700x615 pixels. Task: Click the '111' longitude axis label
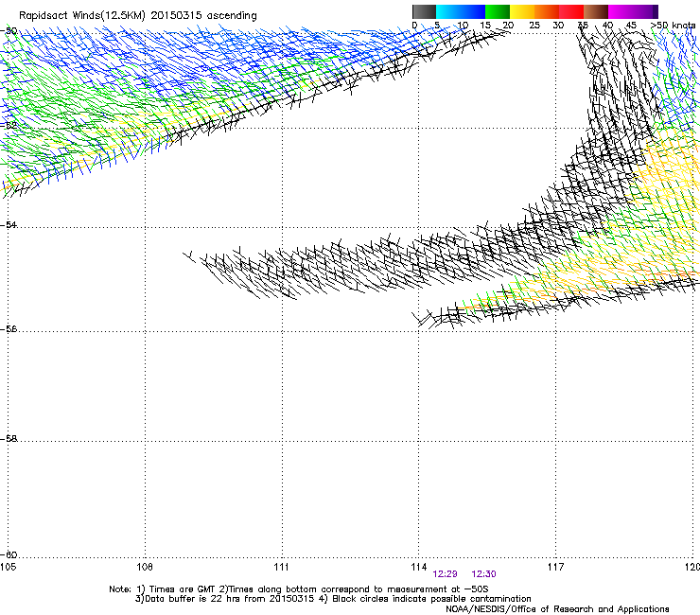[281, 567]
